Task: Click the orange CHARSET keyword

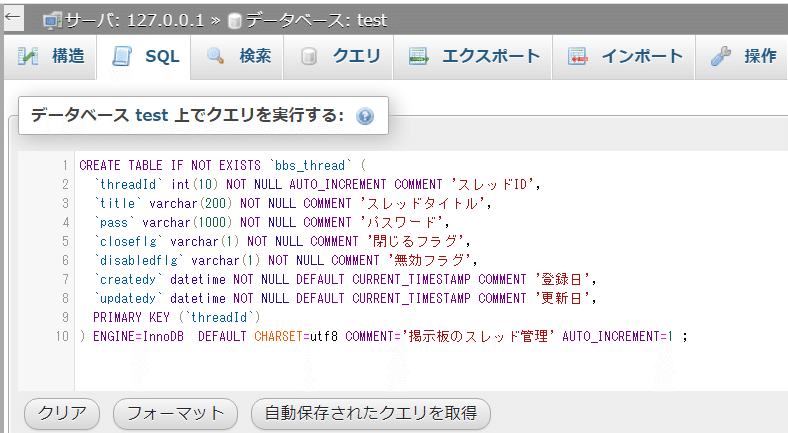Action: [x=278, y=336]
